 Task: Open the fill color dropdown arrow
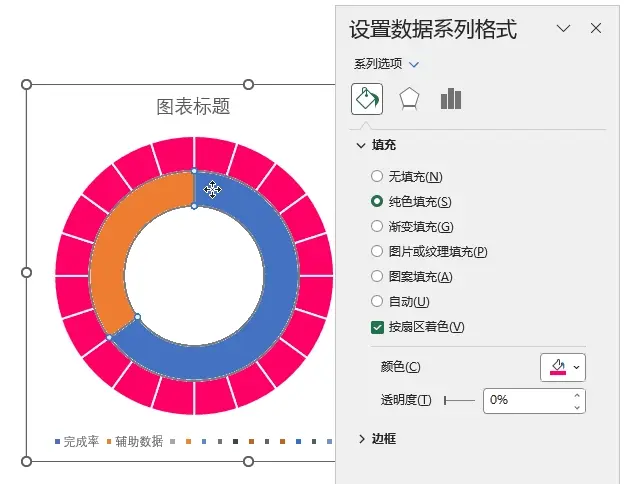coord(576,367)
